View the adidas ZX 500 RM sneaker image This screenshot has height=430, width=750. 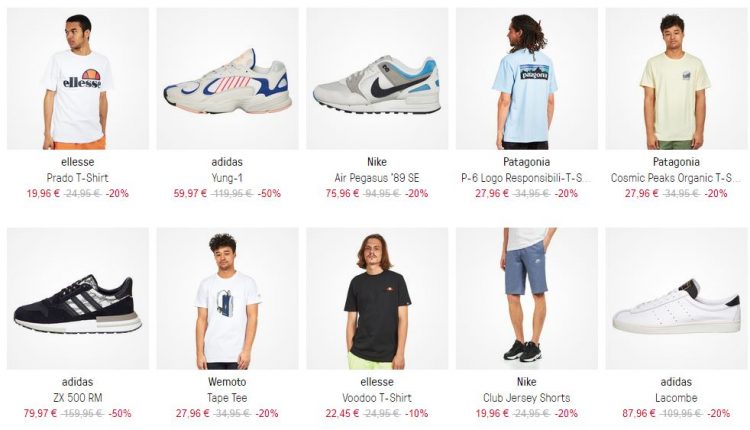click(77, 298)
